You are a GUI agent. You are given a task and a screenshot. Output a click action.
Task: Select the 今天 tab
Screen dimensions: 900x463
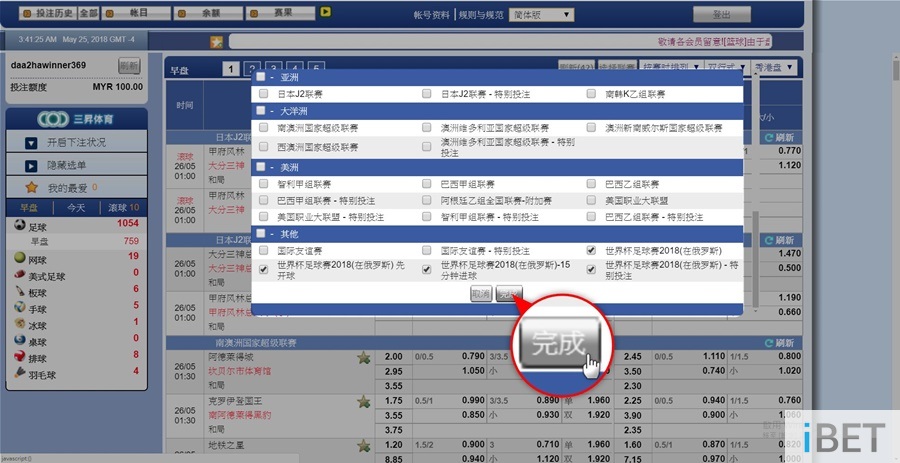[76, 208]
